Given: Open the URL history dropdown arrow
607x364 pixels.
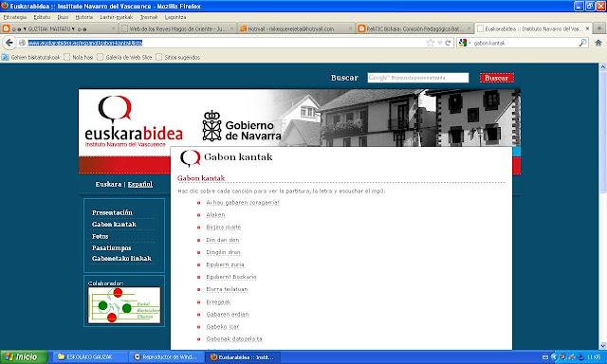Looking at the screenshot, I should pos(440,43).
